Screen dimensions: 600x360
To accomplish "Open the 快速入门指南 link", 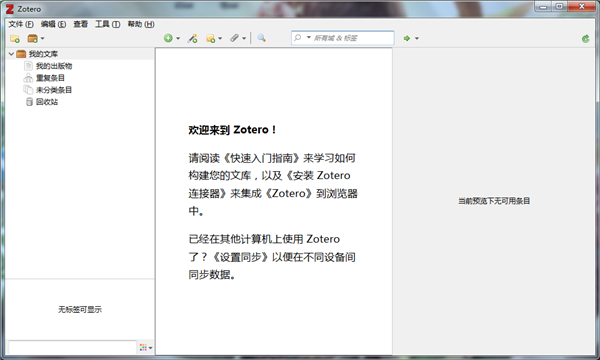I will (x=262, y=158).
